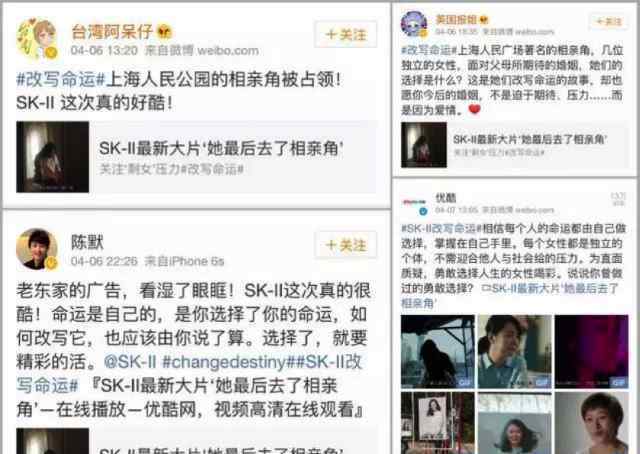Screen dimensions: 640x454
Task: Open 优酷 account avatar logo
Action: pyautogui.click(x=413, y=203)
